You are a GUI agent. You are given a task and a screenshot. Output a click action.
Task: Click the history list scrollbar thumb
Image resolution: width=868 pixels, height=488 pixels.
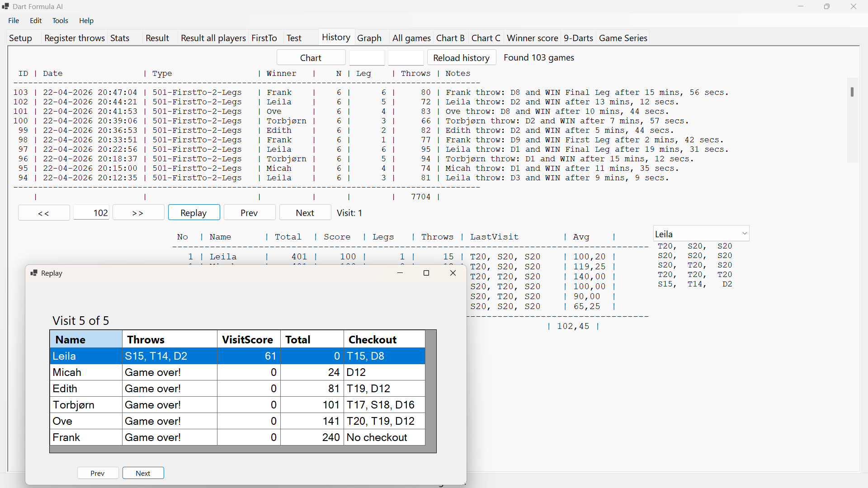pyautogui.click(x=852, y=92)
